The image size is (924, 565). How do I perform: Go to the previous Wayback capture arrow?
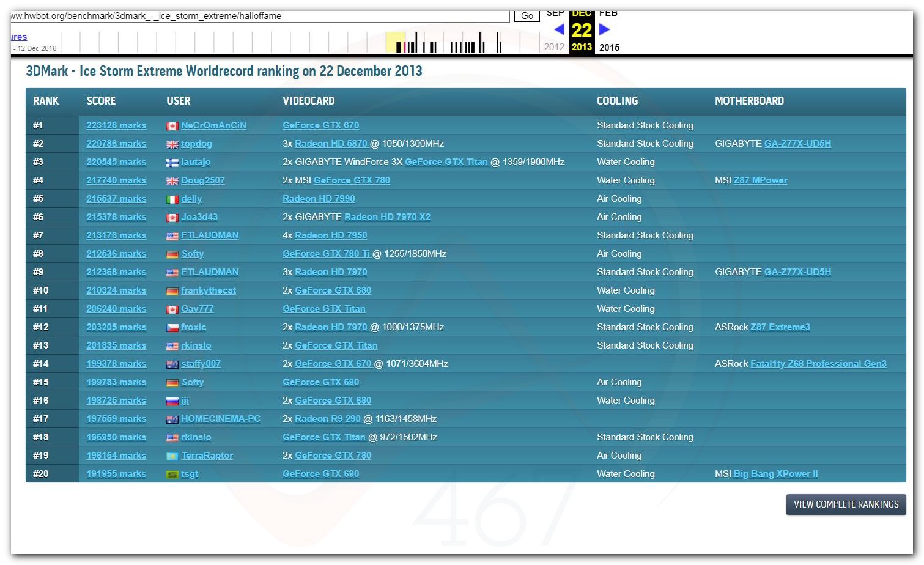[559, 29]
